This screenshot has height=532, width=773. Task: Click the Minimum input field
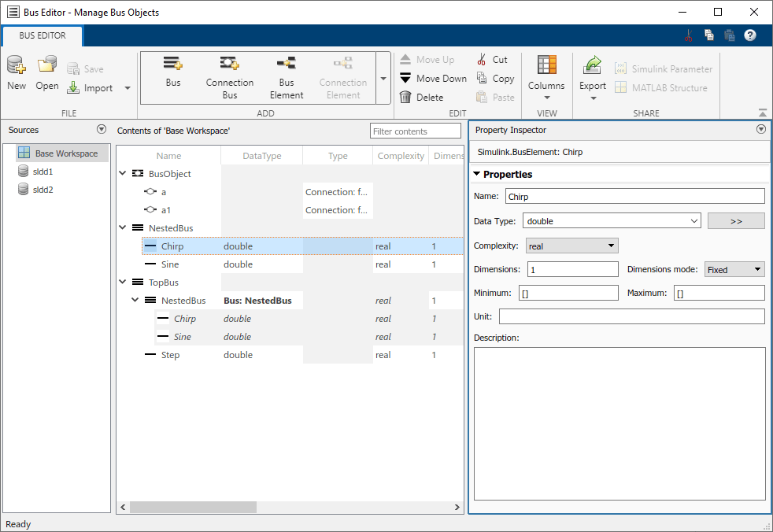pos(568,293)
